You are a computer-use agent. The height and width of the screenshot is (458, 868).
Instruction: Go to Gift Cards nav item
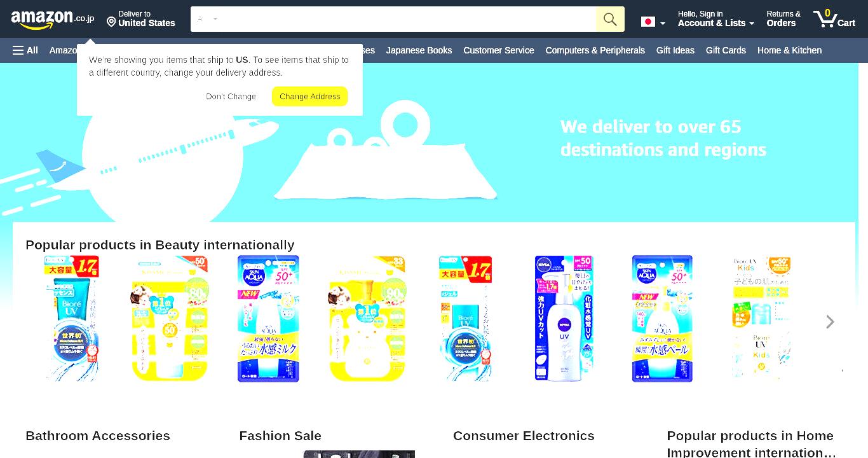coord(726,50)
